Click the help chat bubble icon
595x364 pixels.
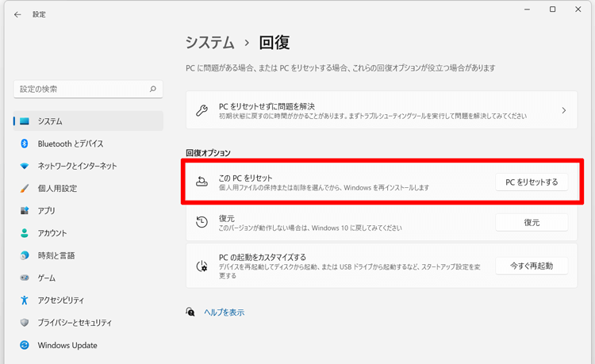click(x=190, y=312)
